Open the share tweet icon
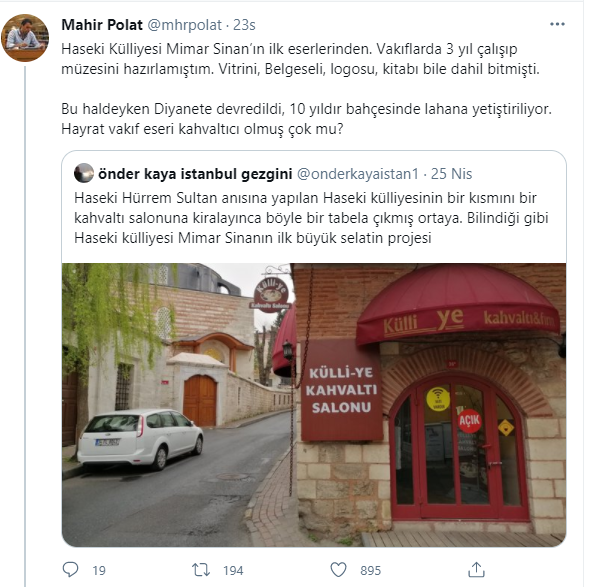Image resolution: width=603 pixels, height=587 pixels. 476,569
